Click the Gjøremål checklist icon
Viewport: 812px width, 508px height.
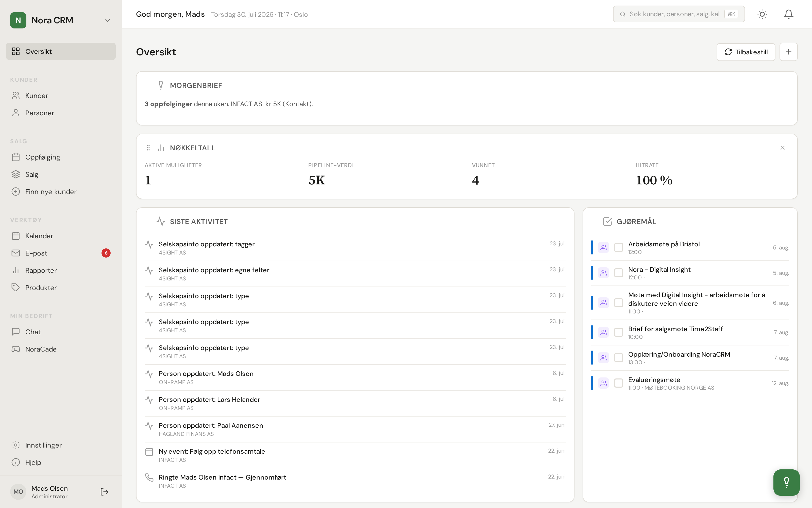pos(607,221)
